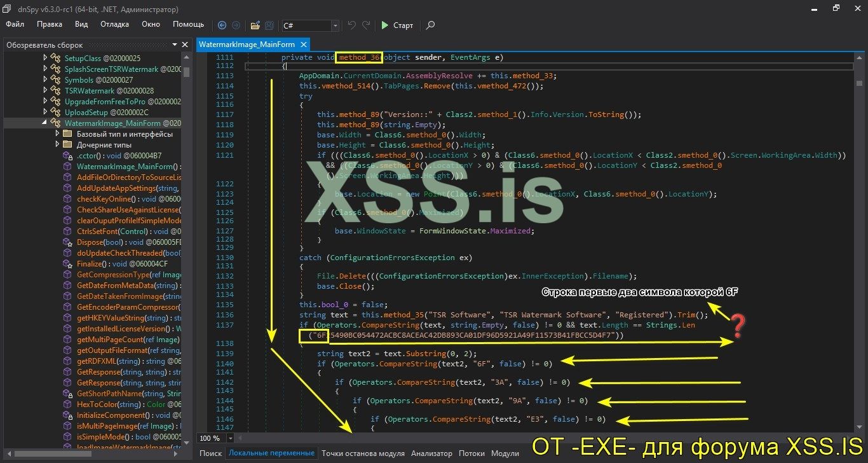Open an assembly with the folder icon
Screen dimensions: 868x463
tap(255, 25)
